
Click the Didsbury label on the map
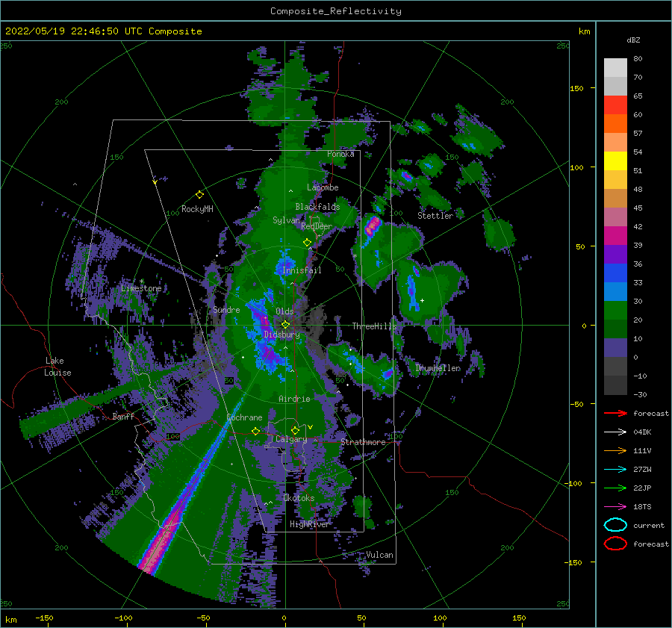(282, 335)
